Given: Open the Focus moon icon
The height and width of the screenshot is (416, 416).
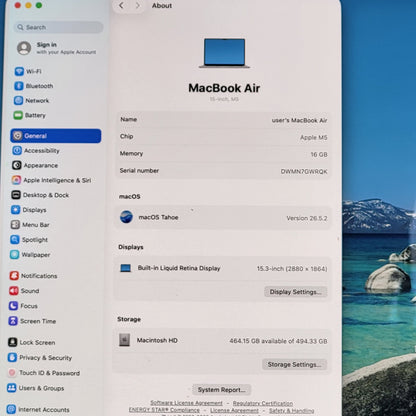Looking at the screenshot, I should point(14,306).
